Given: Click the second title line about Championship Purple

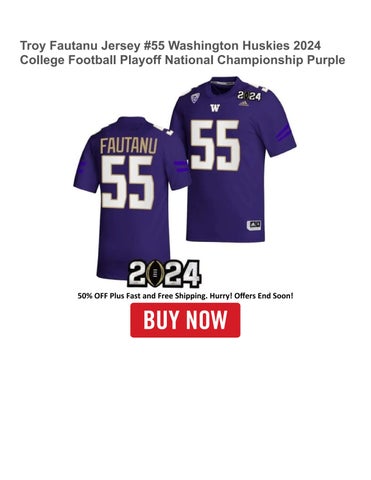Looking at the screenshot, I should (x=182, y=60).
